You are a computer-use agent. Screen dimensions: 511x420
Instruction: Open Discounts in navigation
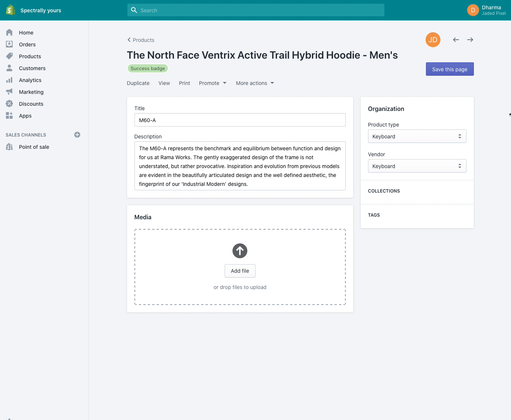pyautogui.click(x=31, y=104)
